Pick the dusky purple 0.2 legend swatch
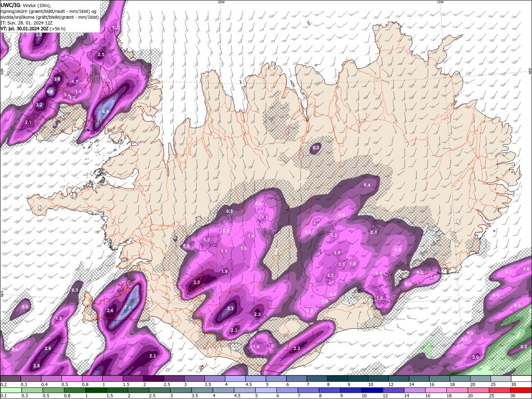The image size is (532, 399). tap(10, 379)
